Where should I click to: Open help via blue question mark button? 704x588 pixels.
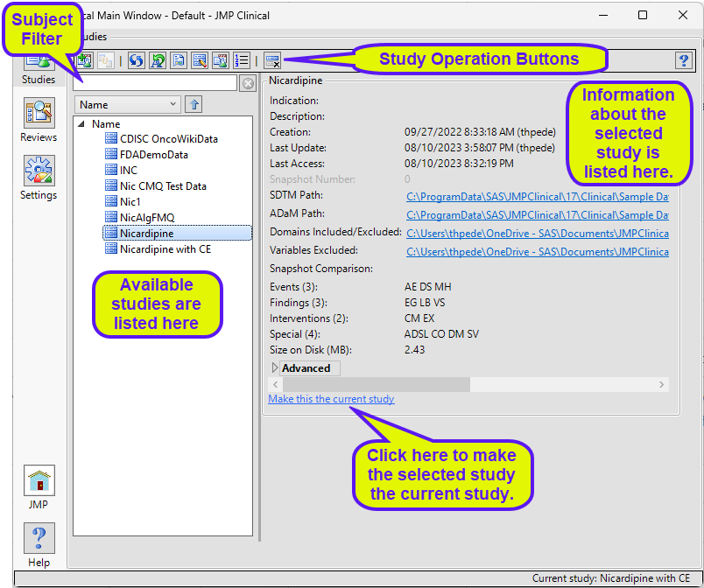pyautogui.click(x=684, y=60)
